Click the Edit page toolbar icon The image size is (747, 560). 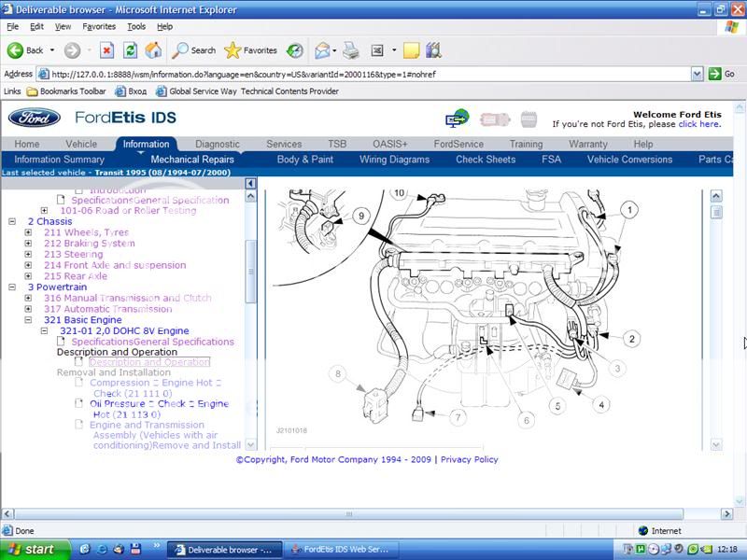377,50
